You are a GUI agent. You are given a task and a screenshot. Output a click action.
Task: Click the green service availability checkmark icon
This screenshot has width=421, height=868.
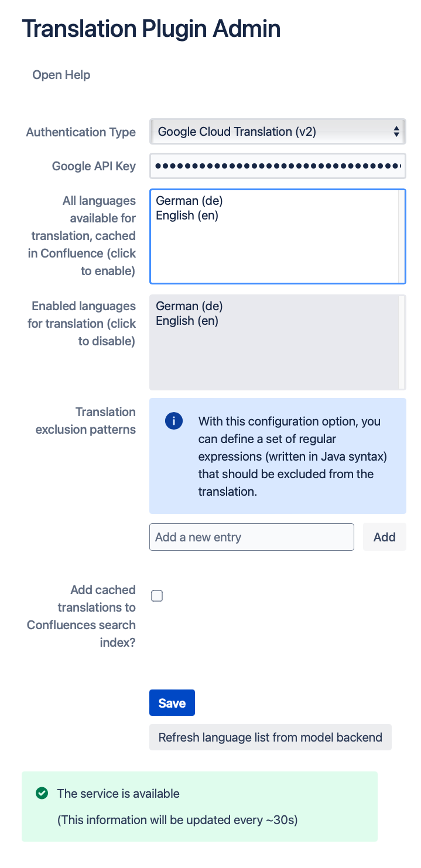pos(41,793)
